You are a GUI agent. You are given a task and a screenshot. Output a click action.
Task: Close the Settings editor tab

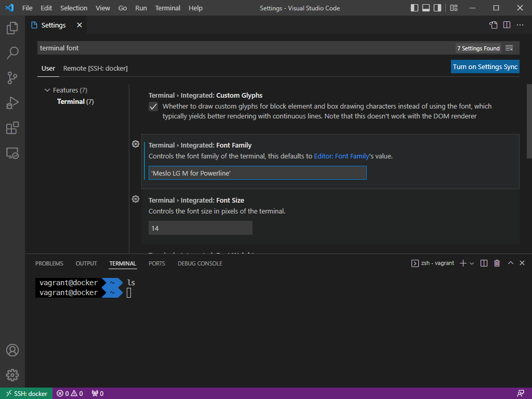point(79,25)
